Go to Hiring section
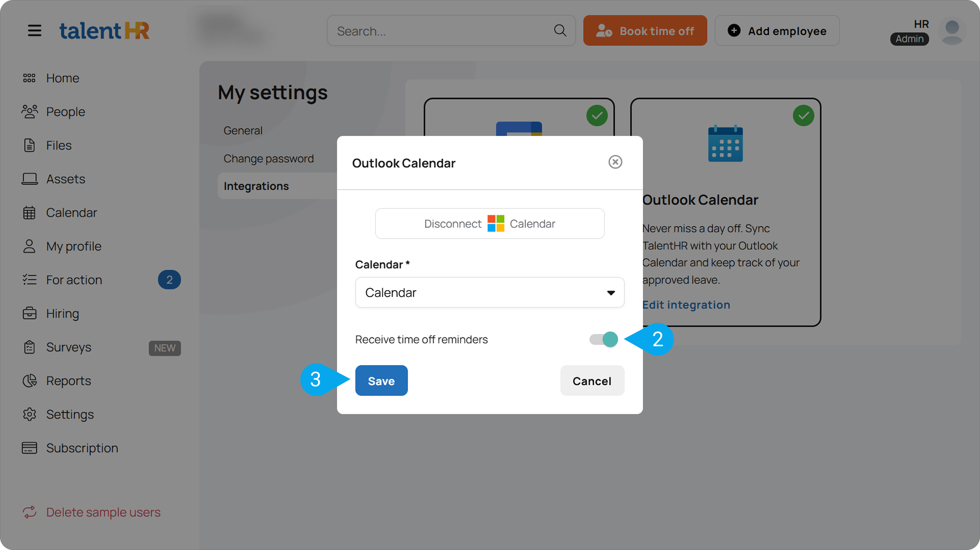Screen dimensions: 980x550 (63, 313)
